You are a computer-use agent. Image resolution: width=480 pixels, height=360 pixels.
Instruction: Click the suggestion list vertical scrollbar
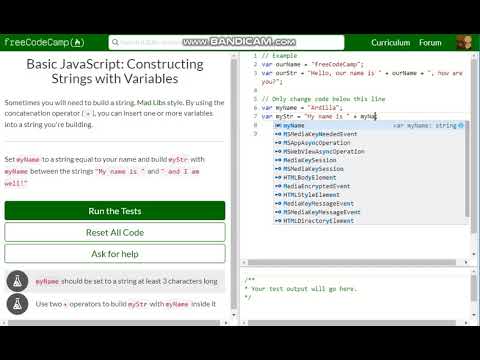click(x=467, y=169)
